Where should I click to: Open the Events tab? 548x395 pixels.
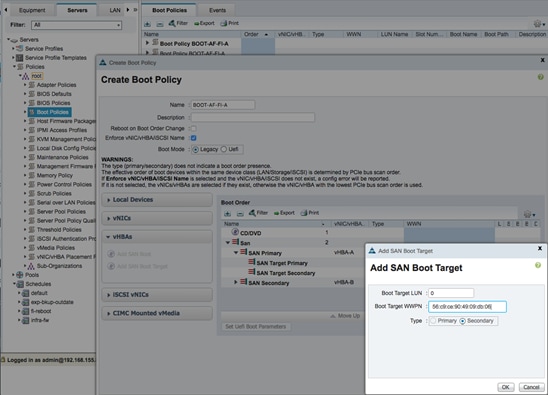(x=217, y=10)
